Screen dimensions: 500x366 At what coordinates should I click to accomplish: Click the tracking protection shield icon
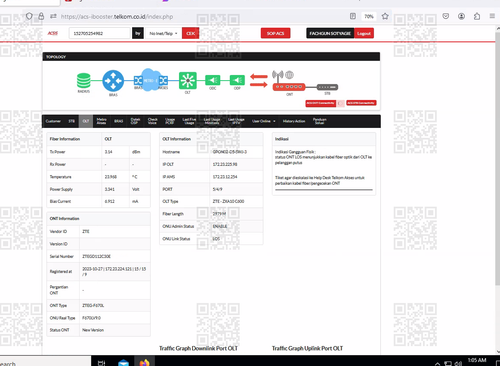click(x=29, y=16)
